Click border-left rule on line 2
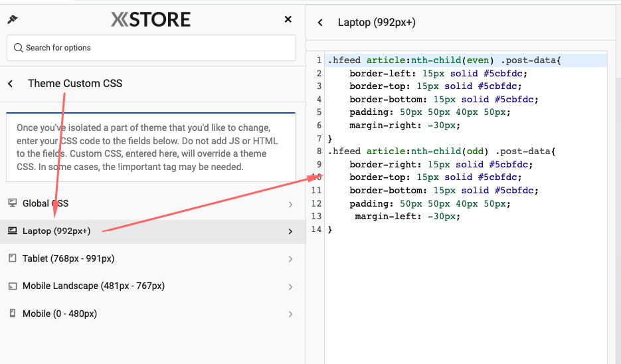 [x=438, y=73]
